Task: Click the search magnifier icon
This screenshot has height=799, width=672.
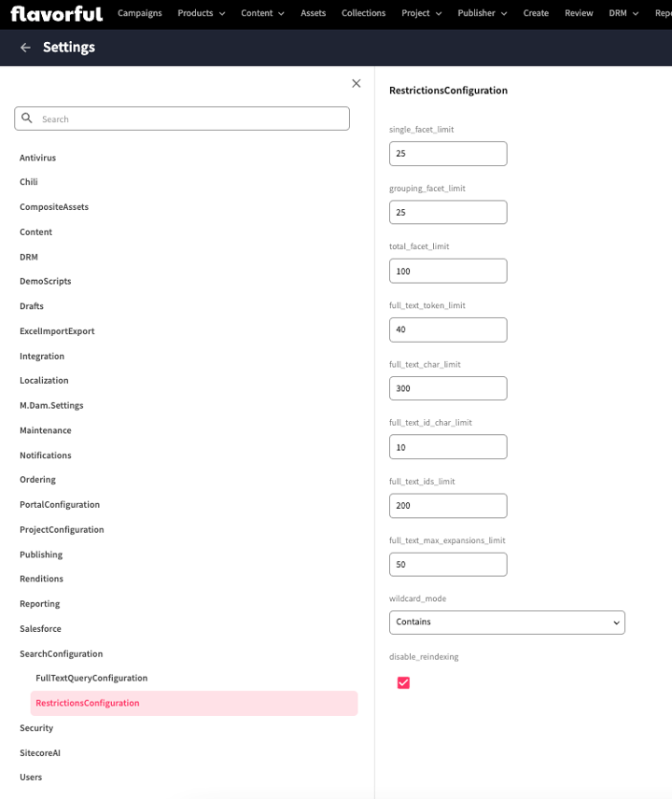Action: click(27, 119)
